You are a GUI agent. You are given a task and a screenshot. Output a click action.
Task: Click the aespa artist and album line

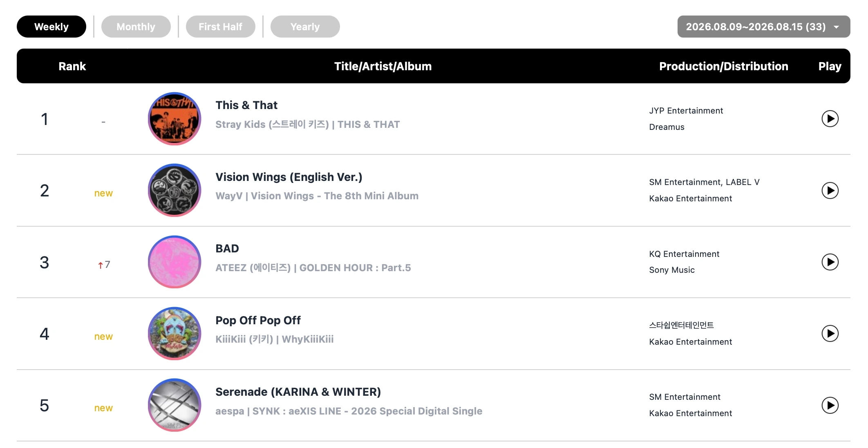pos(349,411)
